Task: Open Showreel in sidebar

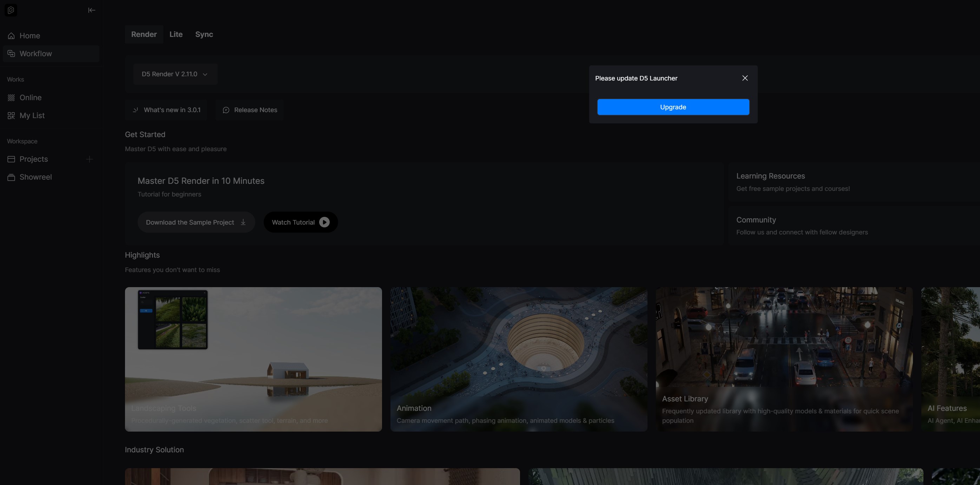Action: (35, 177)
